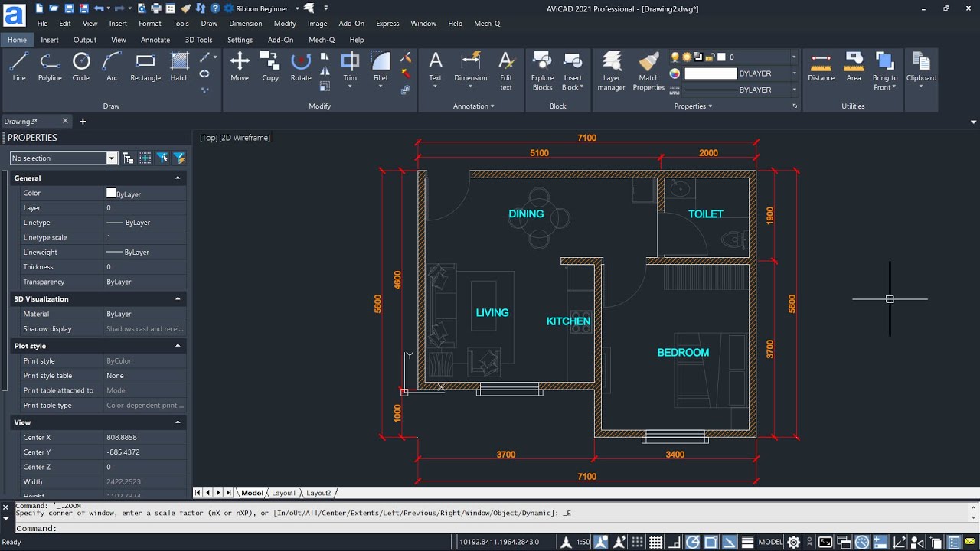Open the Layer manager
This screenshot has height=551, width=980.
click(x=612, y=70)
